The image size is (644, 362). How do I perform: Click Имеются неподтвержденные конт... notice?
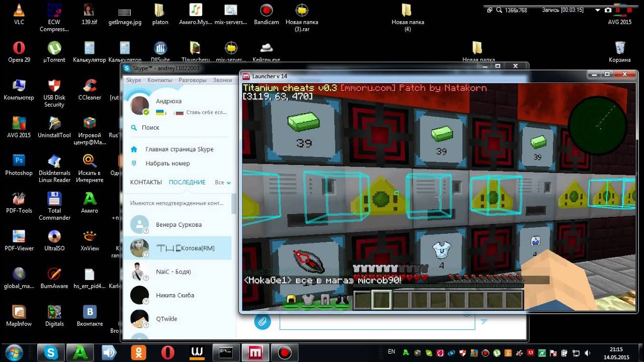point(177,203)
